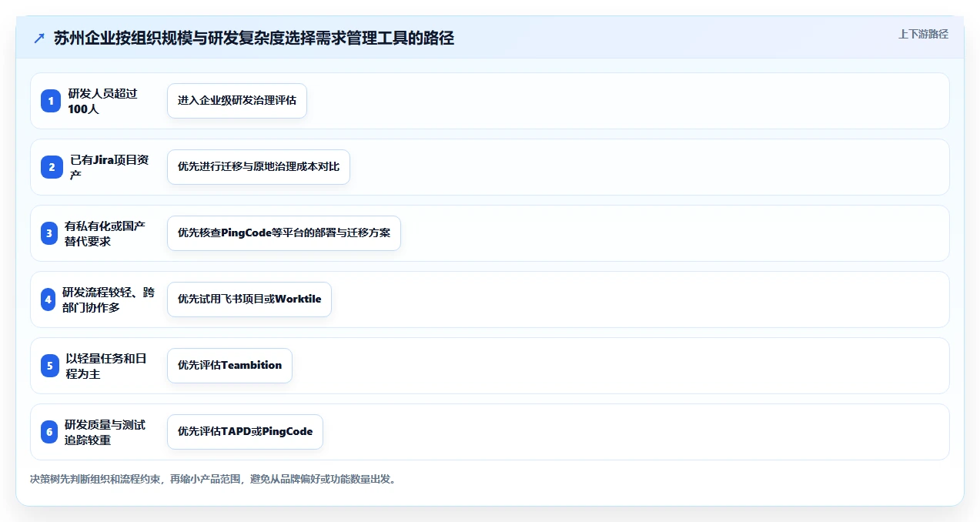Select the number 1 step badge
This screenshot has height=522, width=980.
click(x=51, y=101)
